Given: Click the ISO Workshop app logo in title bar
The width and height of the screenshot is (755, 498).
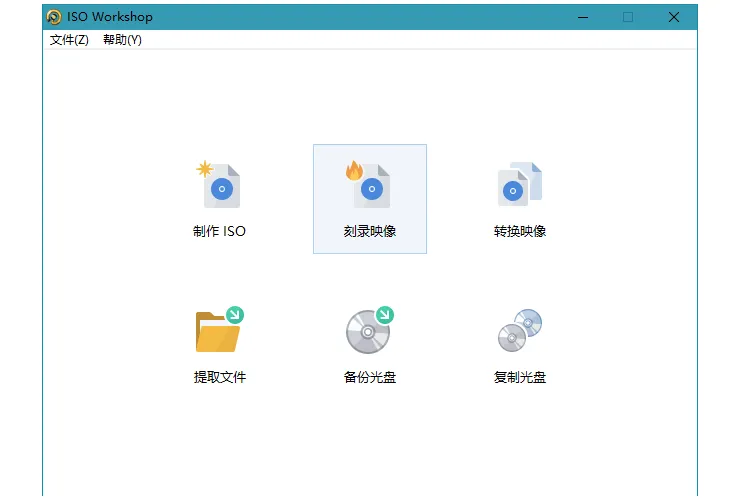Looking at the screenshot, I should [x=54, y=17].
